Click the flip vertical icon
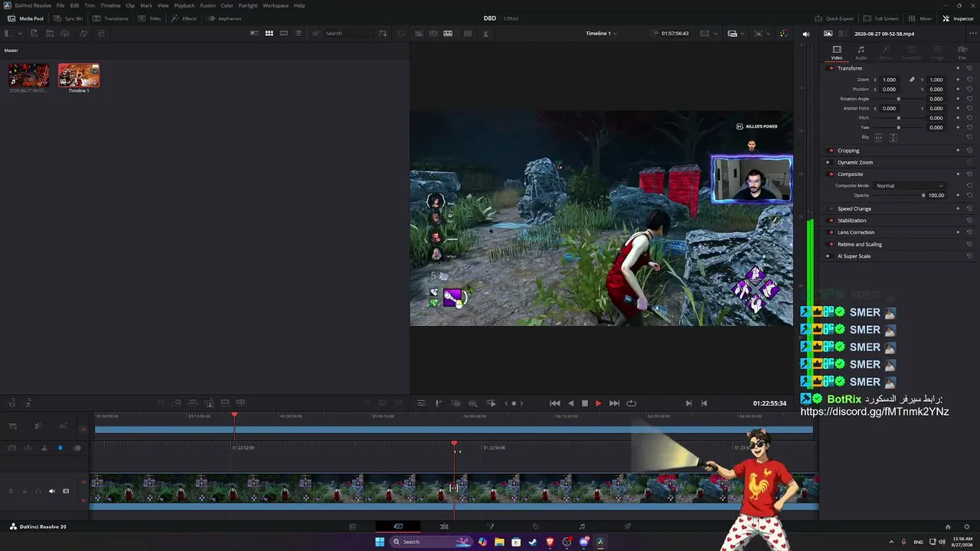The width and height of the screenshot is (980, 551). point(893,138)
